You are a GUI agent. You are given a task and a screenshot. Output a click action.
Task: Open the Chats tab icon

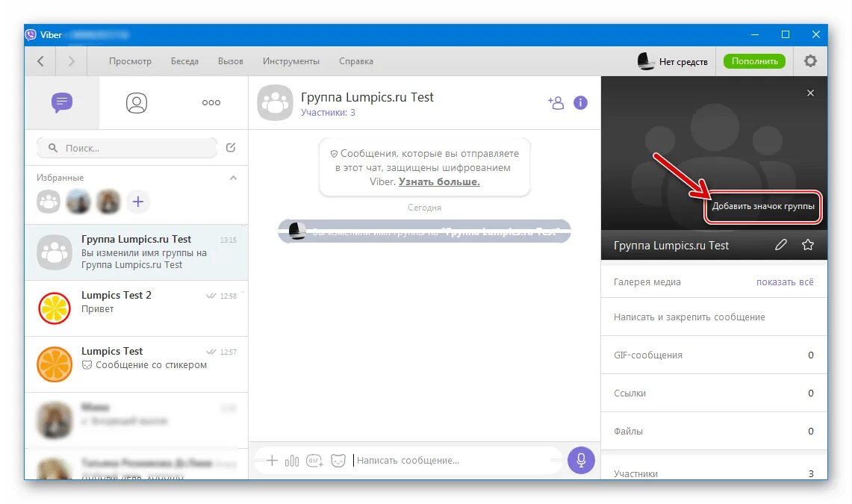pyautogui.click(x=62, y=102)
